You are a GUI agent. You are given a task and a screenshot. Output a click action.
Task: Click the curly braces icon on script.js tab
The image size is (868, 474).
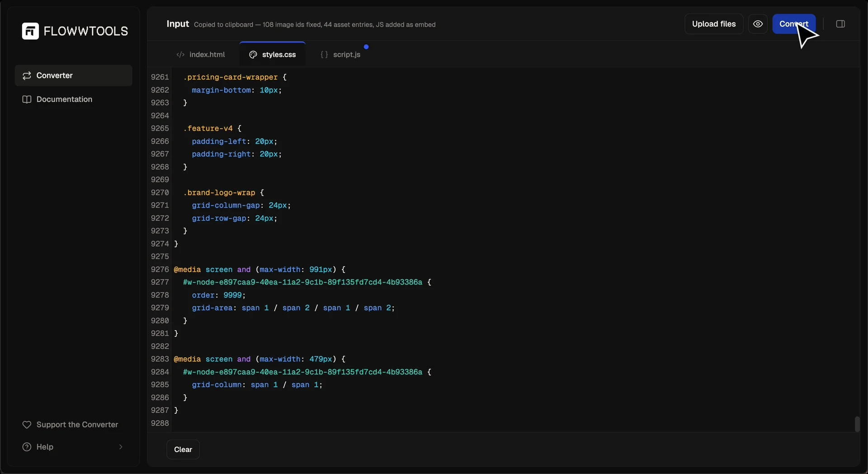click(324, 55)
